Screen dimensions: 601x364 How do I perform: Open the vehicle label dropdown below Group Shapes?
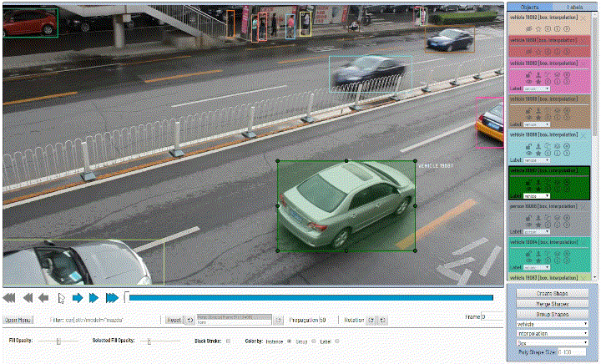552,323
